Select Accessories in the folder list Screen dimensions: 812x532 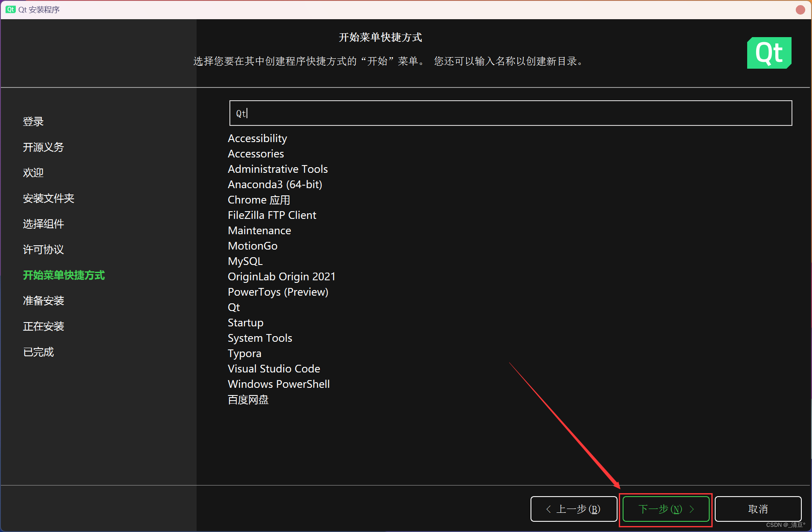tap(256, 154)
